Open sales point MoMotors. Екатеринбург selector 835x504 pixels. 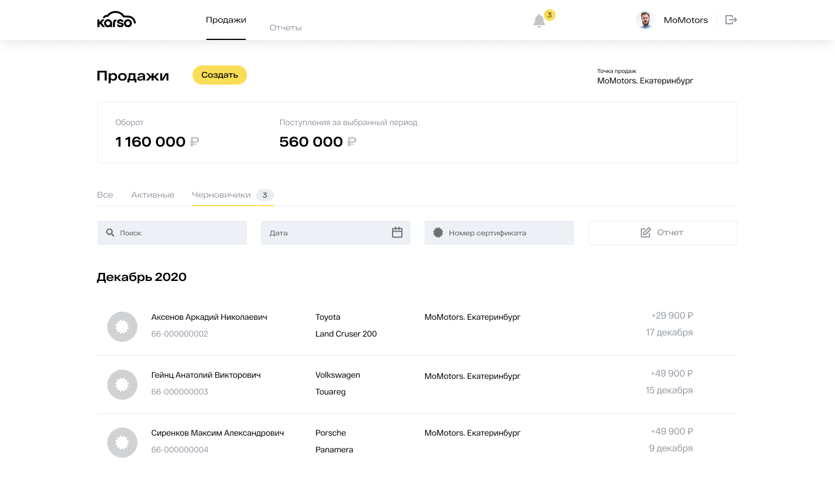coord(645,81)
